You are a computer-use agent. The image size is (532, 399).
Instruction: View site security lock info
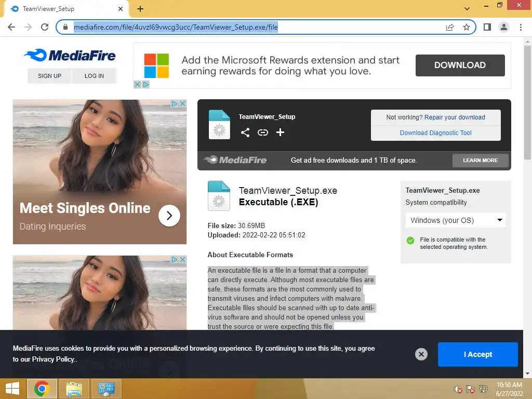click(65, 27)
